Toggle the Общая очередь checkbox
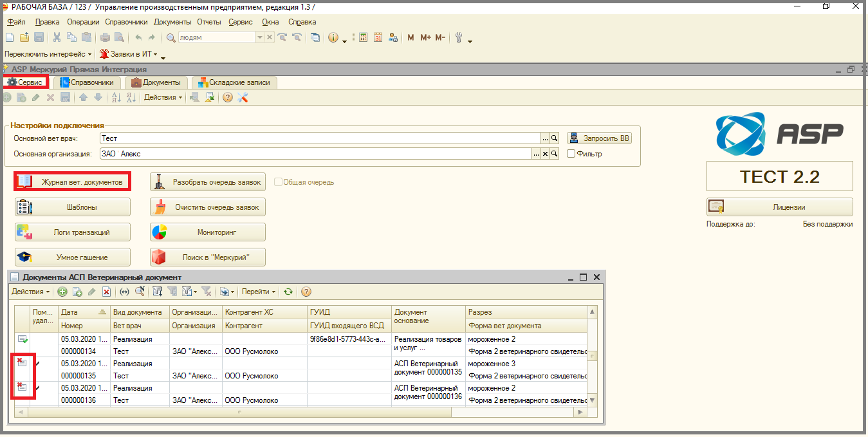The width and height of the screenshot is (868, 437). tap(278, 182)
